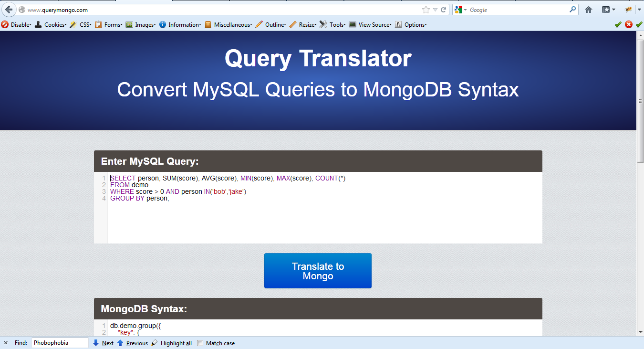644x349 pixels.
Task: Open the dropdown arrow beside the add-on icon
Action: 639,10
